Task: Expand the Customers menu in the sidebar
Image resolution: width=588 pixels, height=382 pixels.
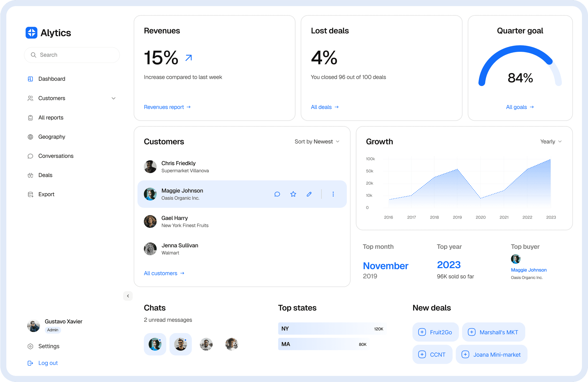Action: tap(113, 98)
